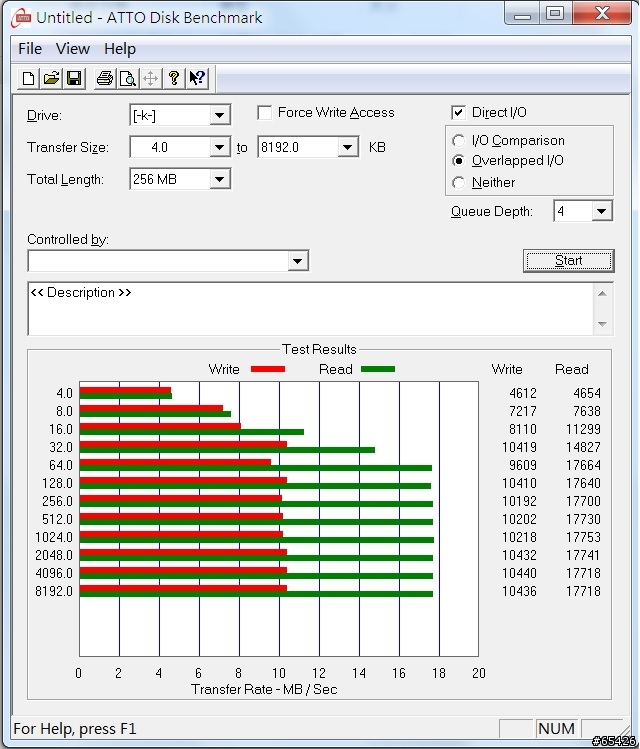Viewport: 640px width, 749px height.
Task: Click the NUM status bar indicator
Action: (556, 728)
